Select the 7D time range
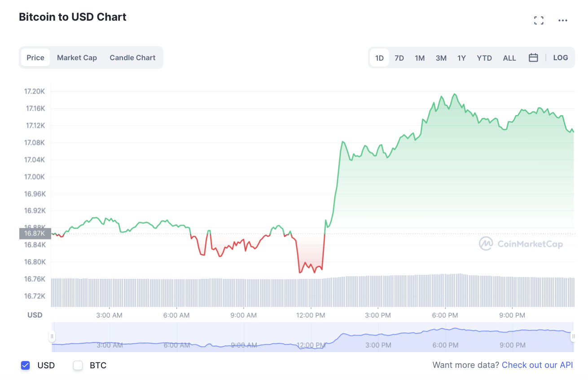Image resolution: width=588 pixels, height=380 pixels. 399,58
